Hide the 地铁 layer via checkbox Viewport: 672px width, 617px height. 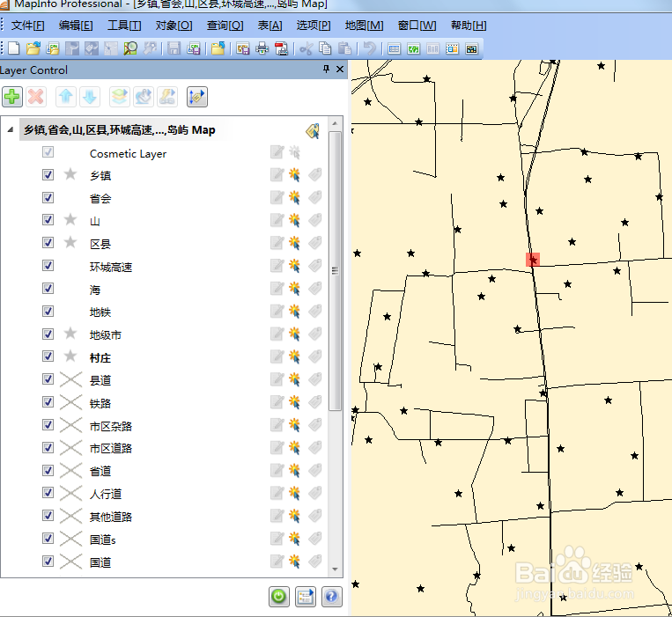(x=48, y=311)
